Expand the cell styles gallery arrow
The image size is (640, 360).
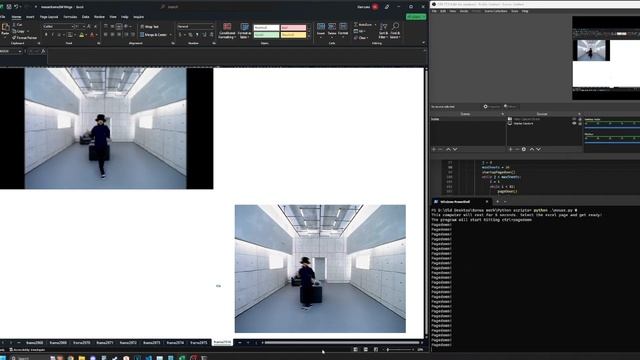(x=309, y=37)
